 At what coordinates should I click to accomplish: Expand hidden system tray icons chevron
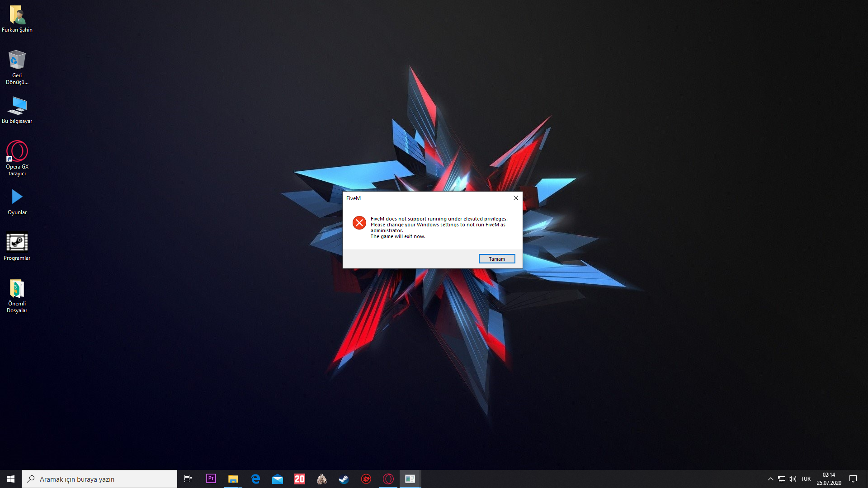coord(770,479)
